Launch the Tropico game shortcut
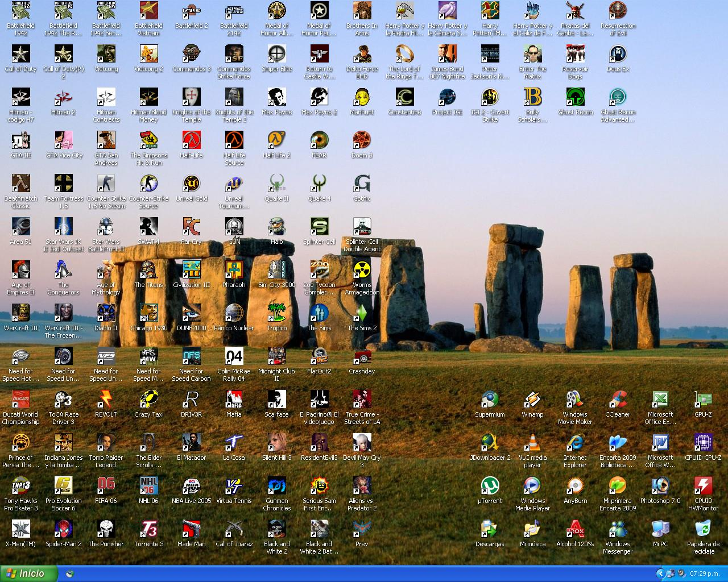Viewport: 728px width, 582px height. tap(277, 318)
